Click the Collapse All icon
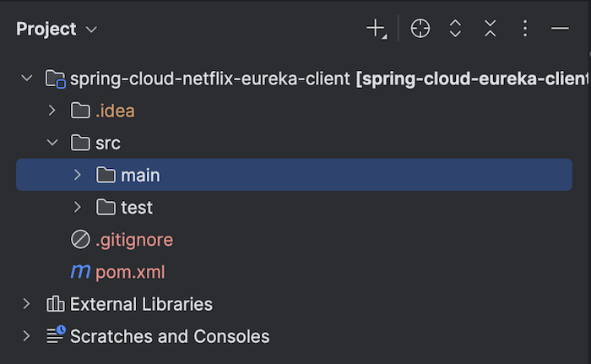 click(491, 29)
